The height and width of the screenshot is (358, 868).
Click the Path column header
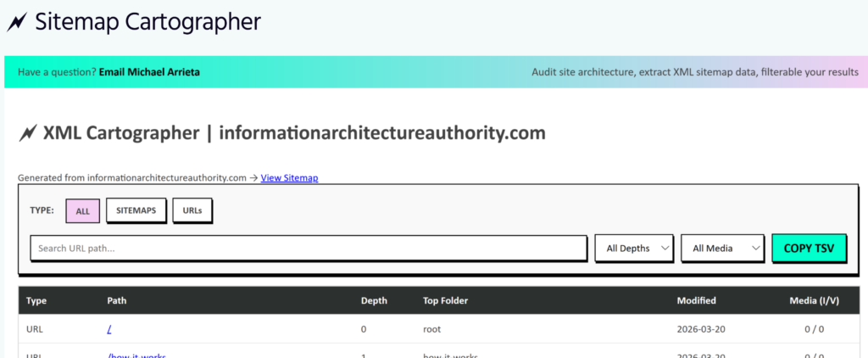pyautogui.click(x=117, y=301)
